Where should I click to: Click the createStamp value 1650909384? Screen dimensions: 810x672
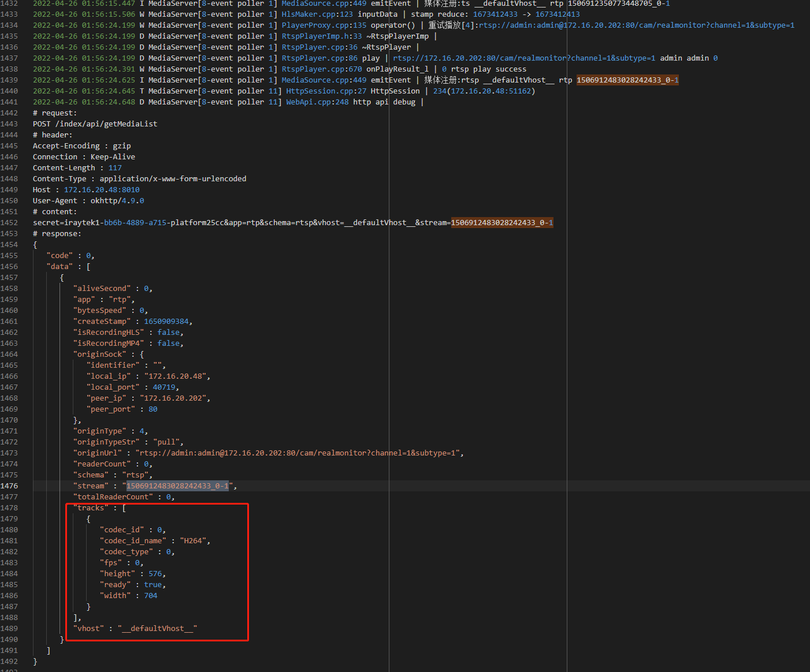(x=166, y=322)
